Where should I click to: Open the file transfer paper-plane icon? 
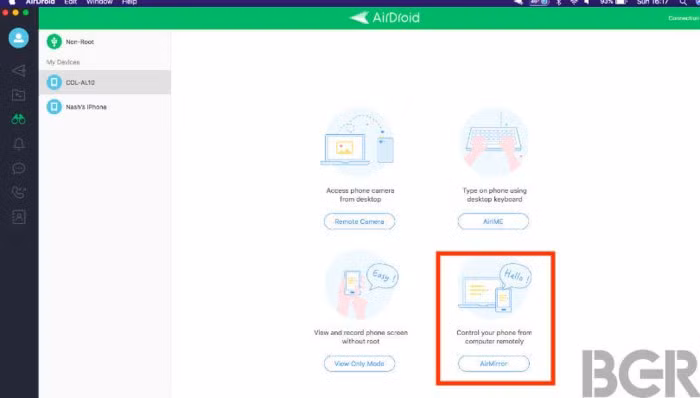(x=19, y=70)
